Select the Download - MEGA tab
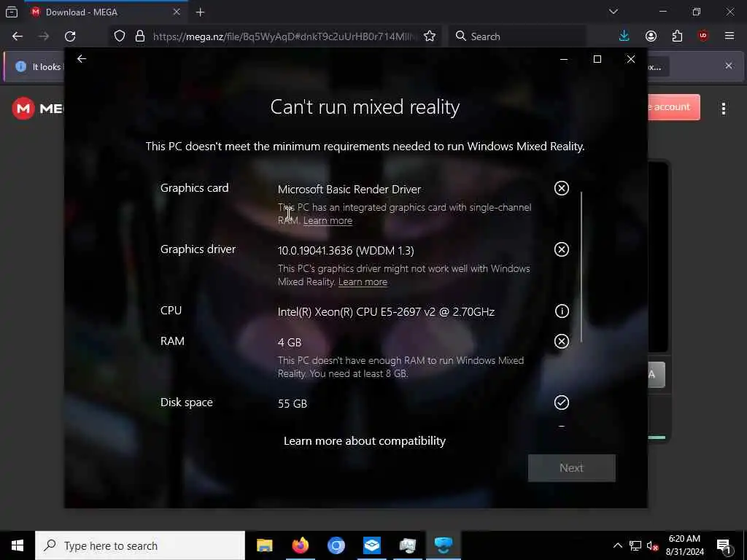Viewport: 747px width, 560px height. click(105, 12)
